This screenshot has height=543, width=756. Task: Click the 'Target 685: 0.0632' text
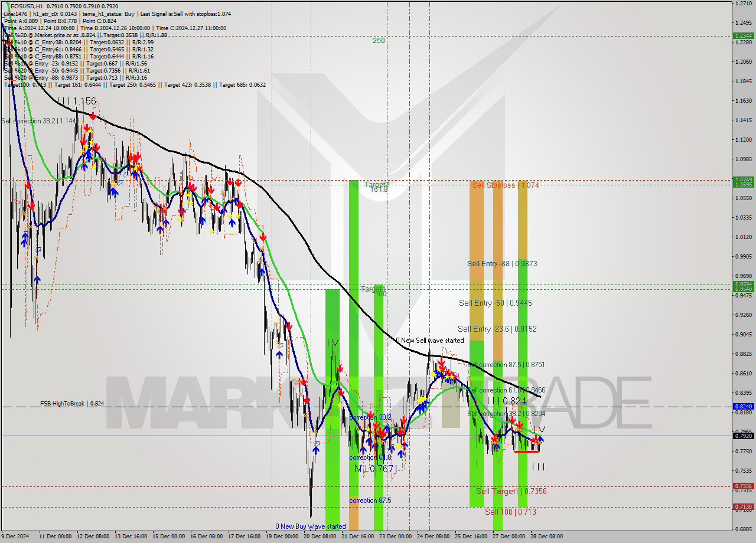point(242,85)
